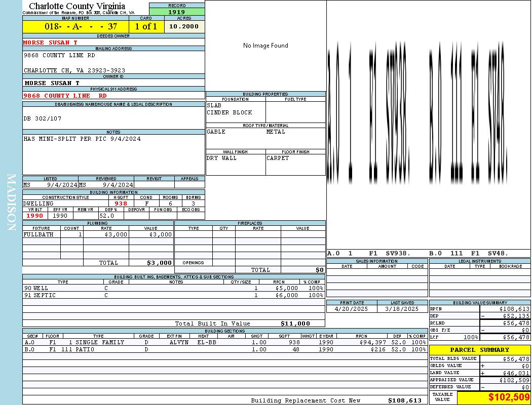Click plumbing total $3,000 in bold

click(159, 263)
